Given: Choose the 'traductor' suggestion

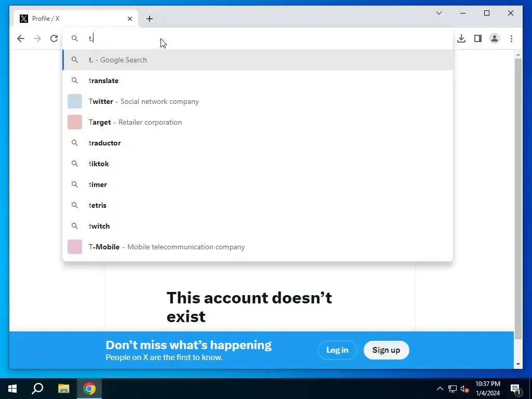Looking at the screenshot, I should click(258, 143).
